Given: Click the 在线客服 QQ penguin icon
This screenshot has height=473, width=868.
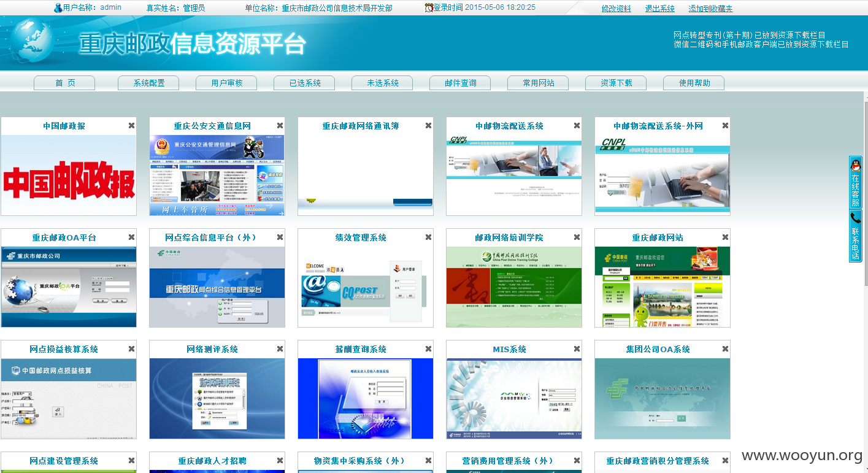Looking at the screenshot, I should tap(855, 165).
